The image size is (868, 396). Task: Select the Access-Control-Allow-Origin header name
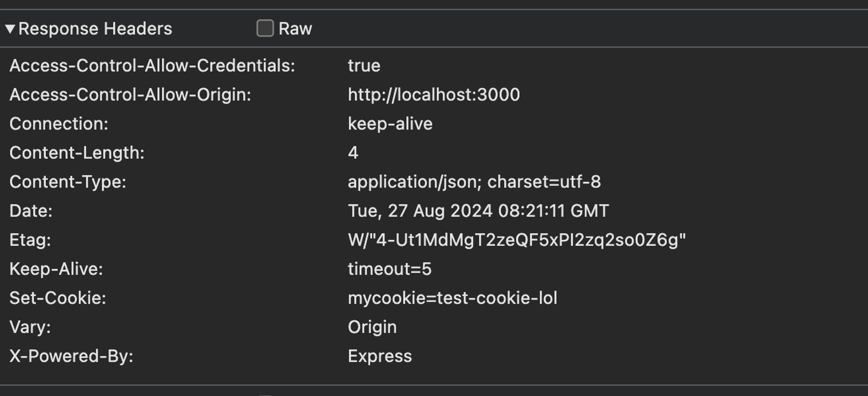pos(130,95)
